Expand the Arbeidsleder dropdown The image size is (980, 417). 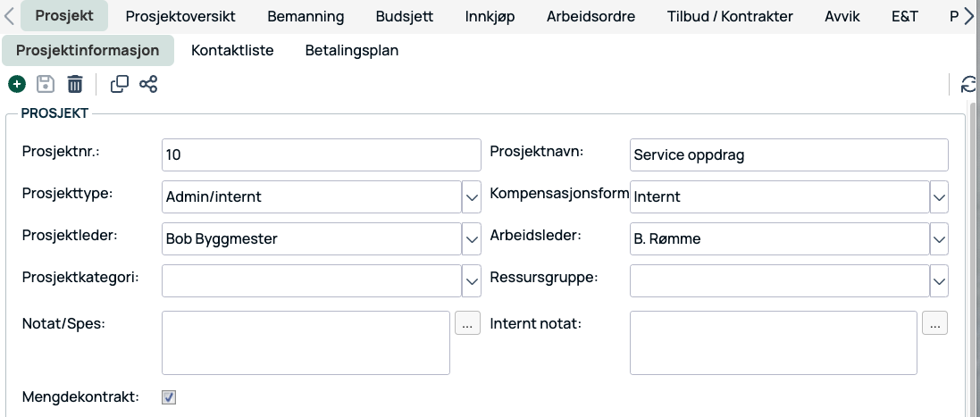click(x=939, y=238)
